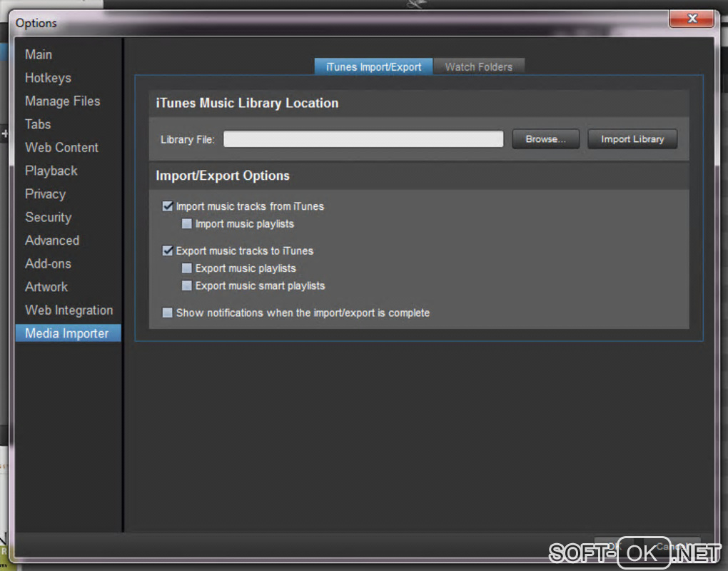The image size is (728, 571).
Task: Uncheck Export music tracks to iTunes
Action: coord(168,251)
